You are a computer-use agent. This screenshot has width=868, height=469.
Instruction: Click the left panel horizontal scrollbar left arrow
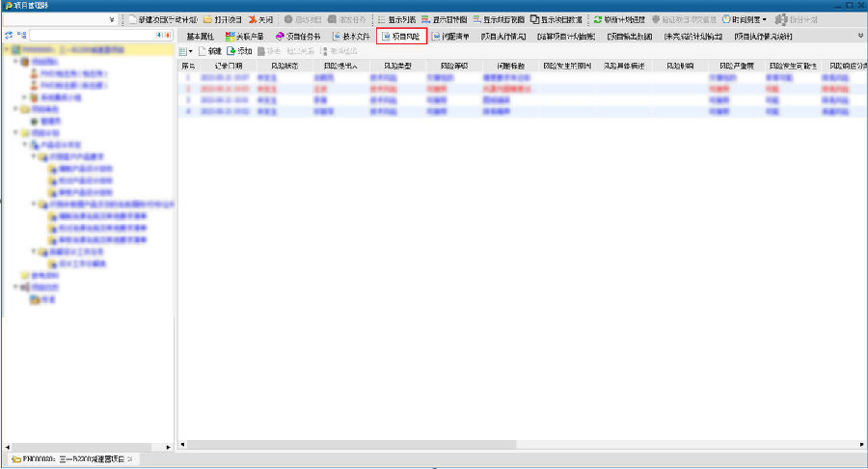pos(7,447)
